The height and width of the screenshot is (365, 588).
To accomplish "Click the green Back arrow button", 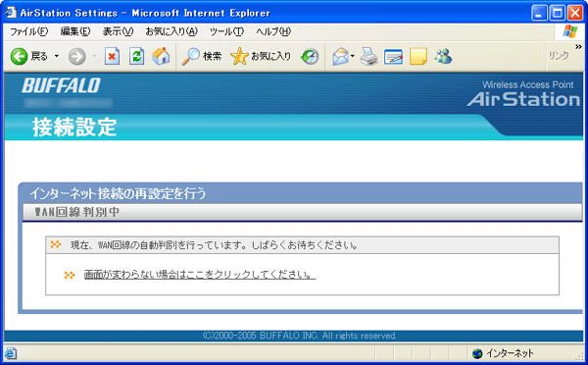I will 20,56.
